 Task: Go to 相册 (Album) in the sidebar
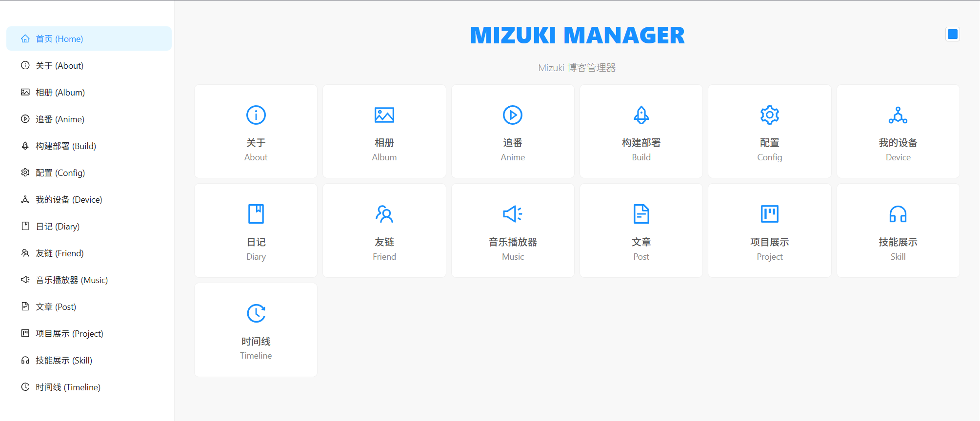pos(89,92)
